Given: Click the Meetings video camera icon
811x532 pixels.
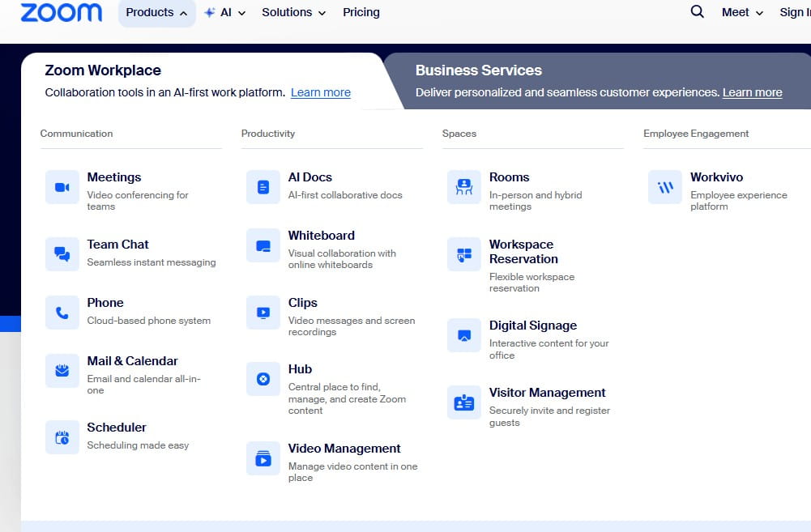Looking at the screenshot, I should click(x=62, y=187).
